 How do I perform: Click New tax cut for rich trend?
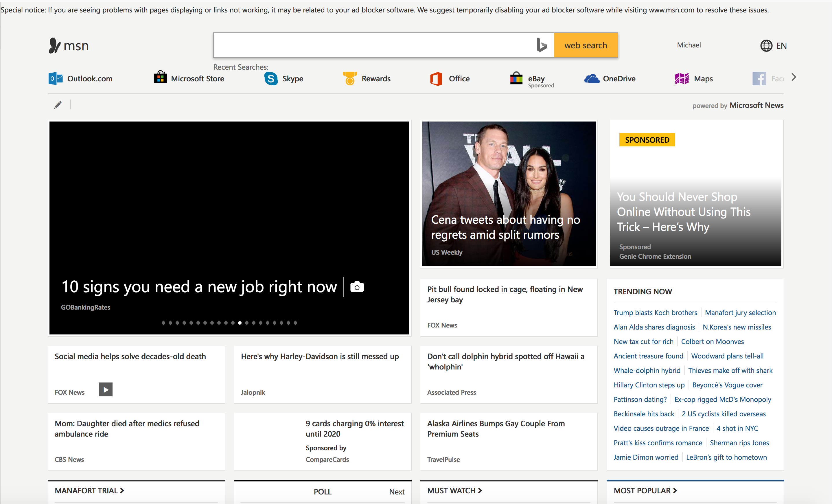[643, 341]
